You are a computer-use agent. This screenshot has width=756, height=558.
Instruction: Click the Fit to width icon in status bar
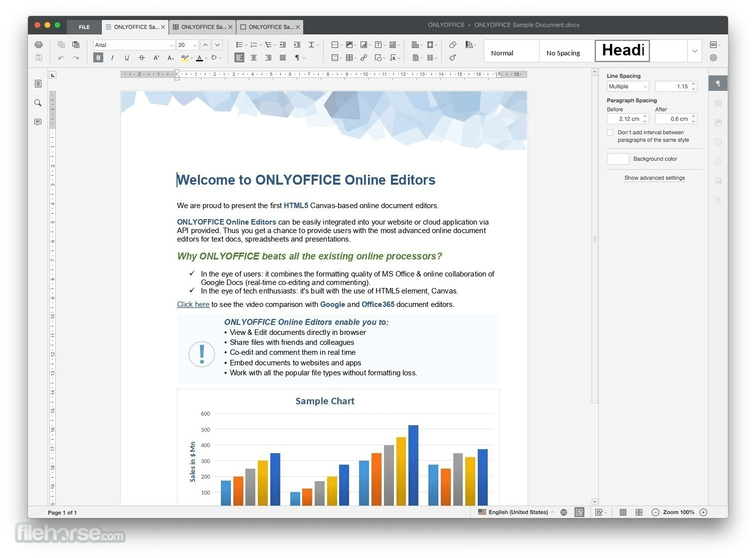639,513
